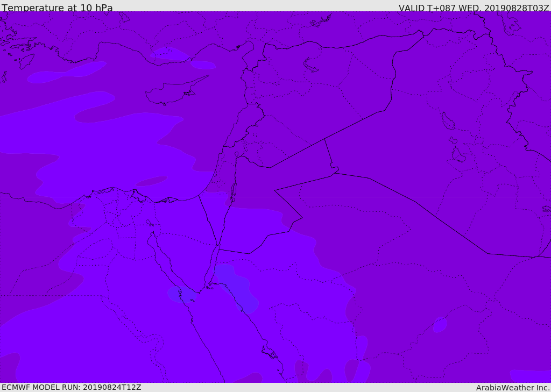Click the 'VALID T+087 WED. 20190828T03Z' label
Screen dimensions: 551x392
[x=474, y=8]
